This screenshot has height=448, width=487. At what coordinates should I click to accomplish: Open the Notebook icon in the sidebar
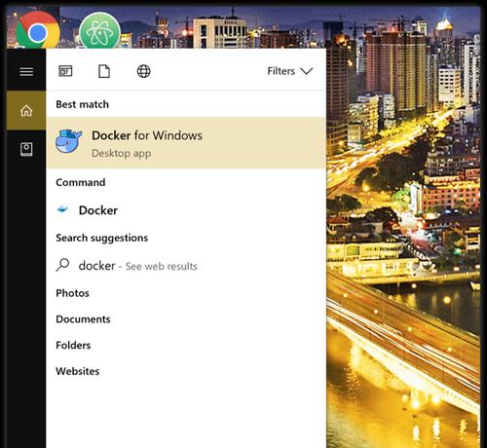click(x=26, y=149)
